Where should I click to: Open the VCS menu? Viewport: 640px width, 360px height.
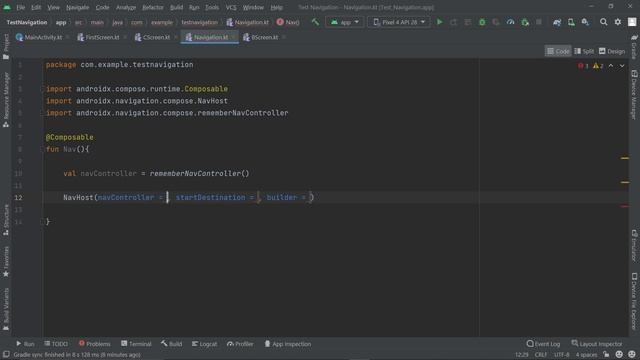click(231, 7)
